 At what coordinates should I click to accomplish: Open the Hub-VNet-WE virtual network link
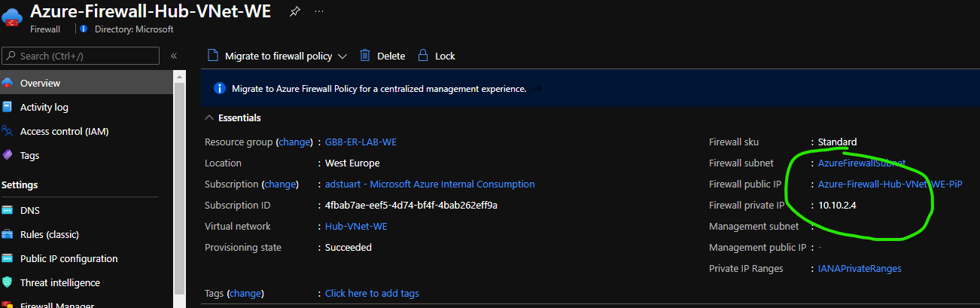[356, 226]
